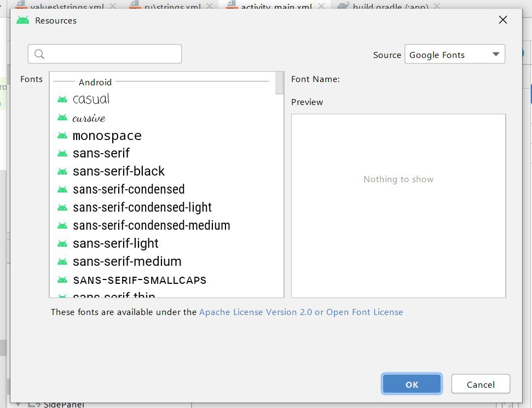Screen dimensions: 532x408
Task: Select the sans-serif-medium font
Action: click(163, 261)
